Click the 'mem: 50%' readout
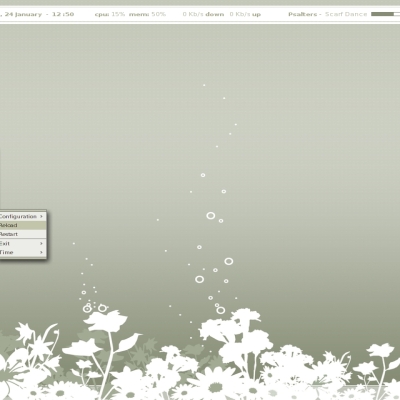 (x=147, y=14)
